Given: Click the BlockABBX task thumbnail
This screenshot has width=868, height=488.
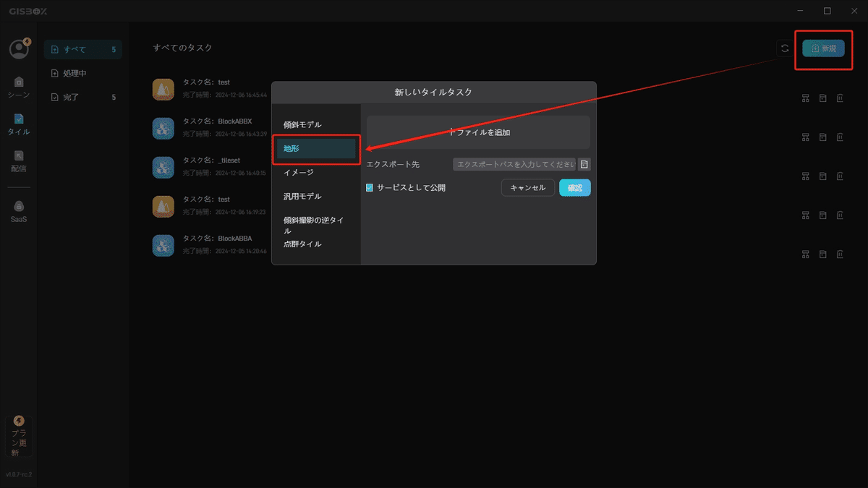Looking at the screenshot, I should 163,128.
